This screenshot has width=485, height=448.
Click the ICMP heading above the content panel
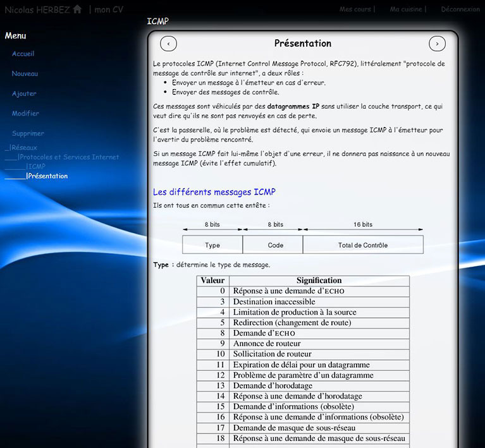157,21
